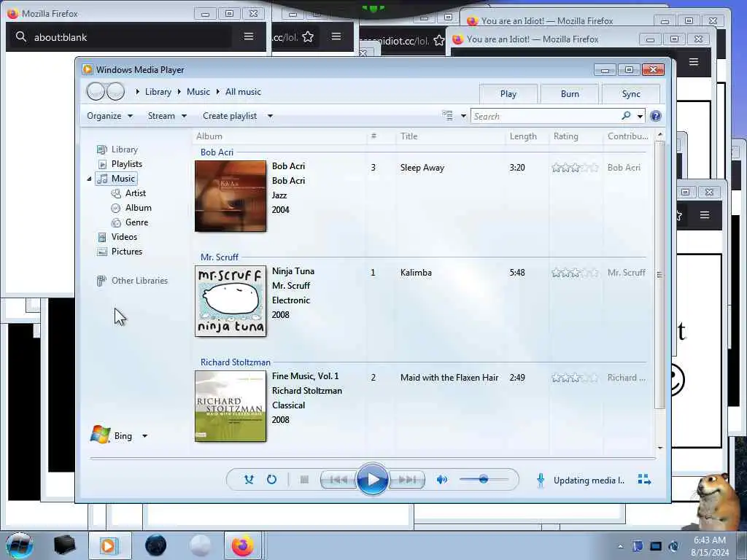Click the Ninja Tuna album cover
The height and width of the screenshot is (560, 747).
point(231,301)
